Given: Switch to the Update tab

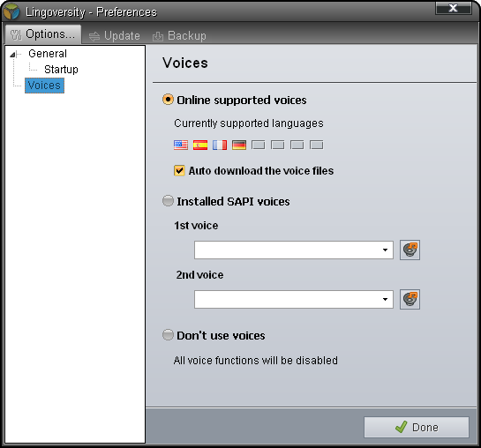Looking at the screenshot, I should [x=115, y=36].
